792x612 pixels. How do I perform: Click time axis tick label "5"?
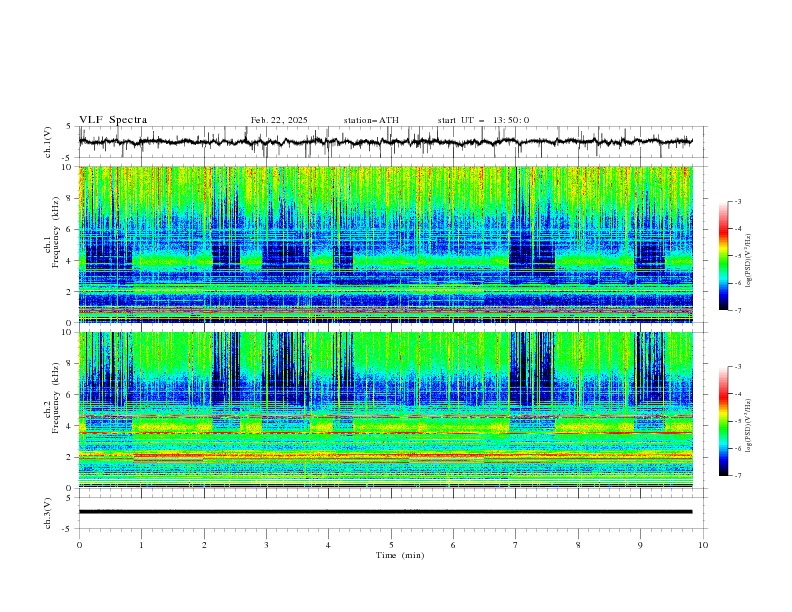point(391,545)
